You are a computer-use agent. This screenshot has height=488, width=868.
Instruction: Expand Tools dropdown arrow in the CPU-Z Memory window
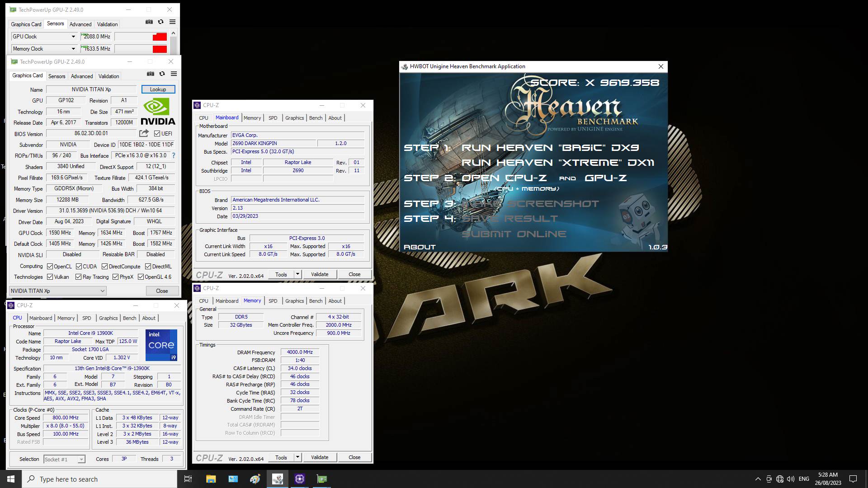click(x=297, y=457)
